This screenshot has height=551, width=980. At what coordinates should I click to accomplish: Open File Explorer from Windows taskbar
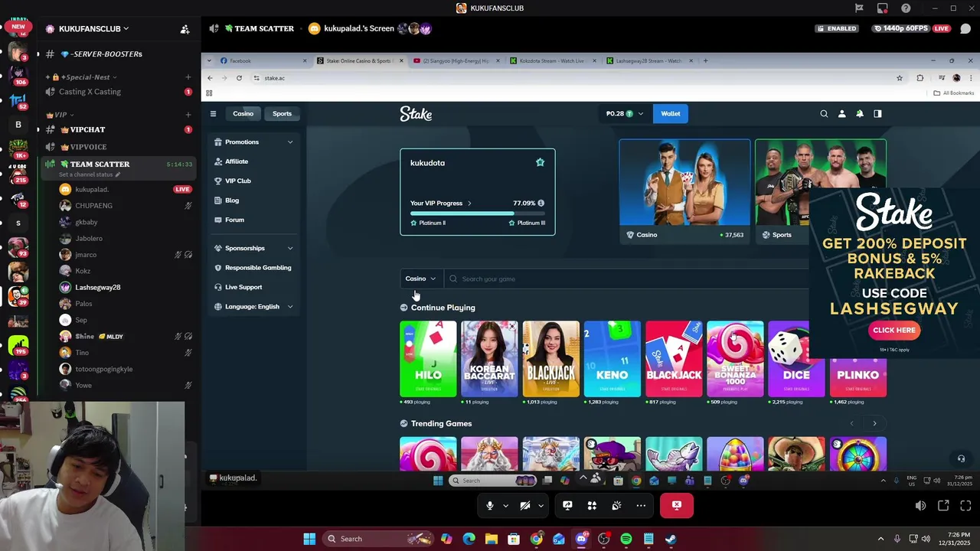pos(491,539)
